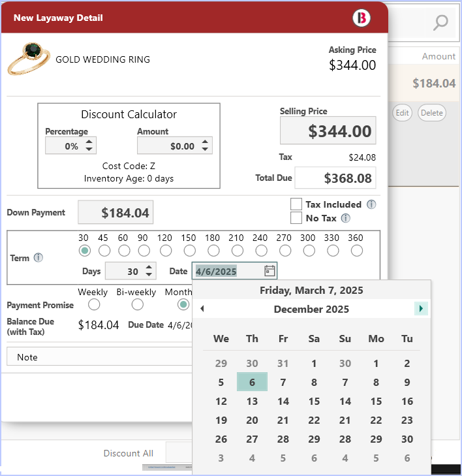Select the 150 day term radio button

tap(190, 251)
